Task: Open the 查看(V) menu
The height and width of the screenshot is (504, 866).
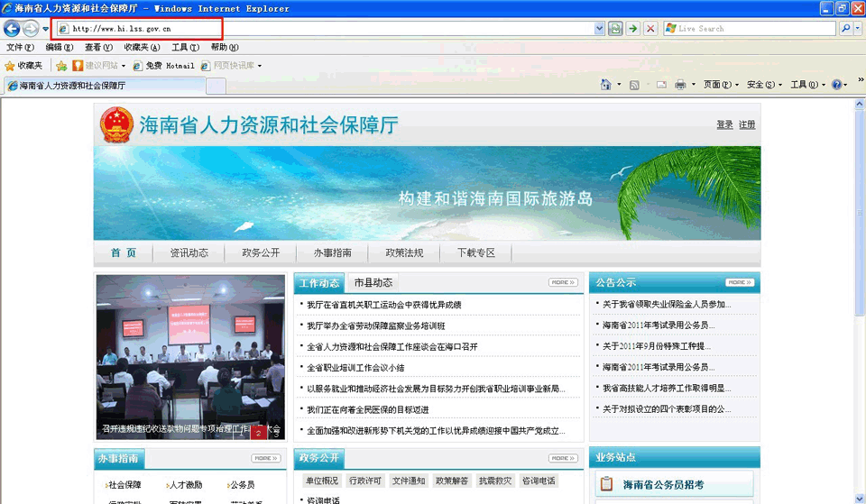Action: [98, 48]
